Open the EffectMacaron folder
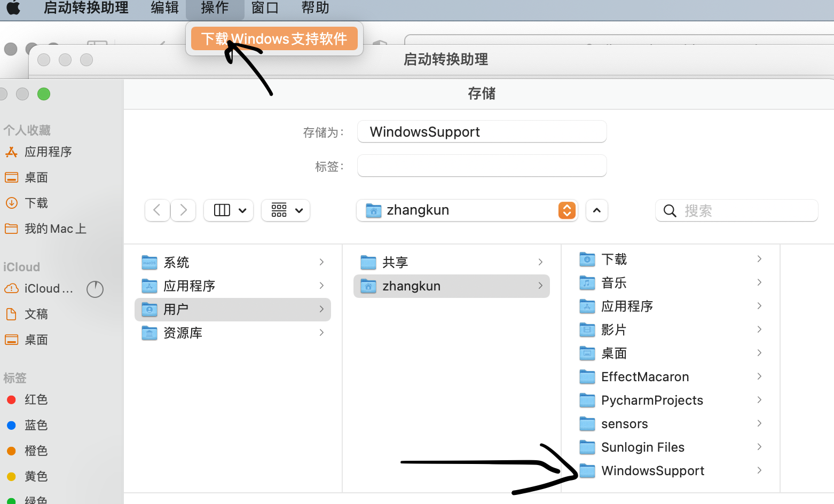This screenshot has height=504, width=834. pos(671,376)
